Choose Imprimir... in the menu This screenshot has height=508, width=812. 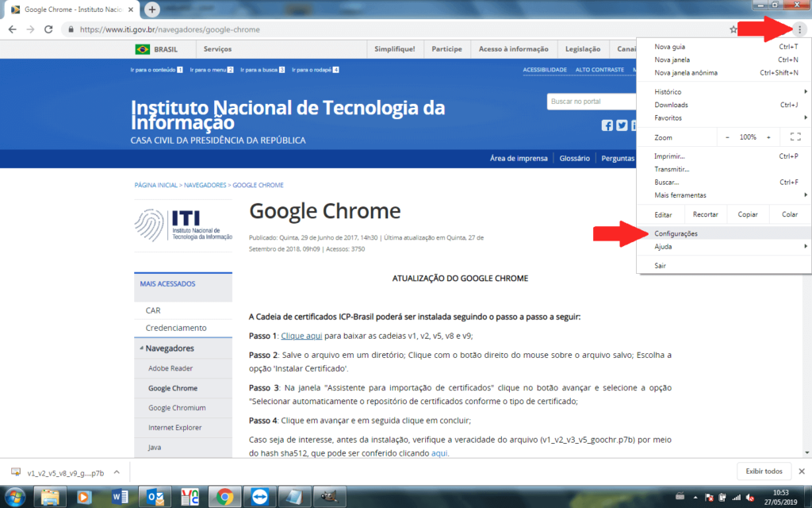pos(724,156)
